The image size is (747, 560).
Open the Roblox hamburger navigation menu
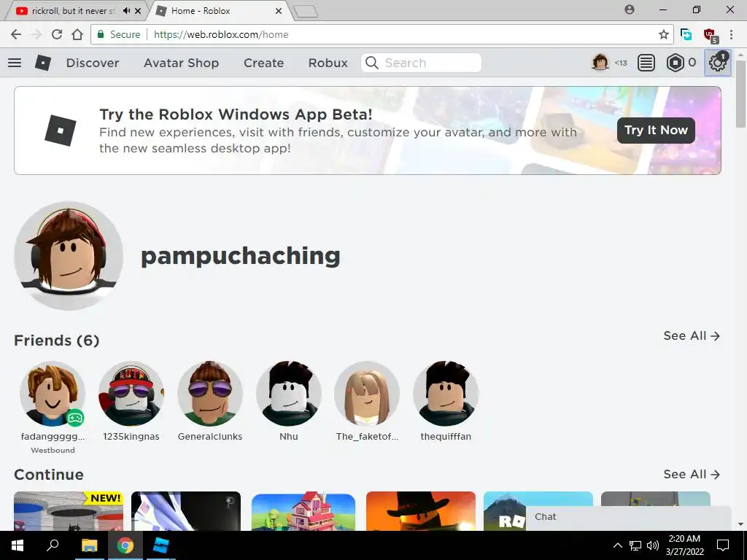15,63
